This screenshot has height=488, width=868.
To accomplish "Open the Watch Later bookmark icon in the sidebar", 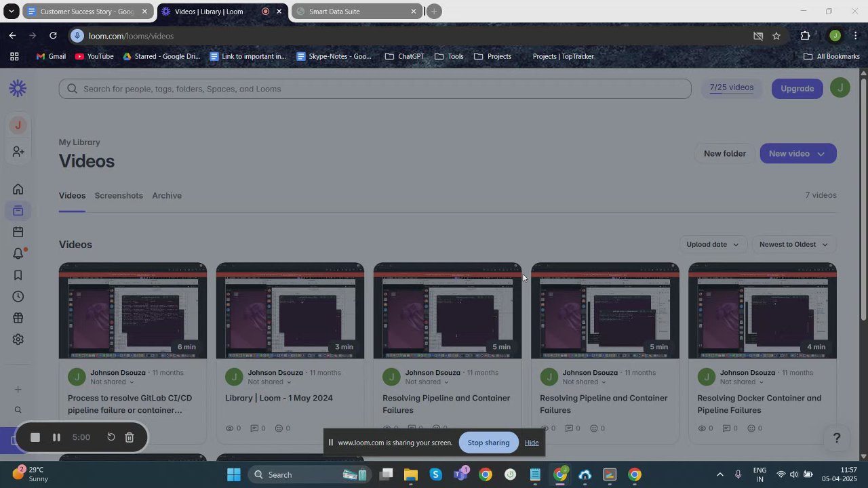I will pyautogui.click(x=18, y=275).
